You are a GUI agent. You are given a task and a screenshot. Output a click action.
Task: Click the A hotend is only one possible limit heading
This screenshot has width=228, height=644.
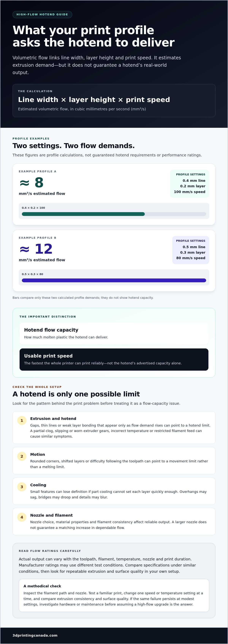[76, 394]
